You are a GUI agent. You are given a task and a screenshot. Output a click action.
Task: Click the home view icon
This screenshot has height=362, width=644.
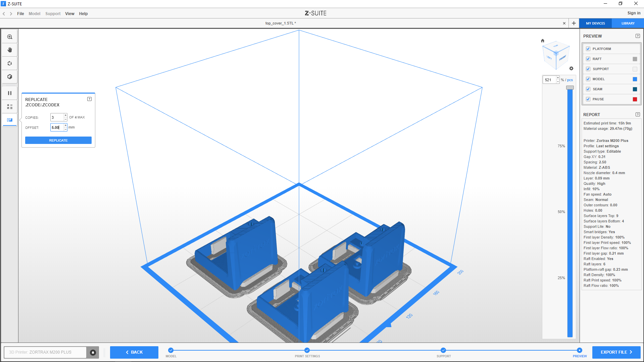[543, 41]
